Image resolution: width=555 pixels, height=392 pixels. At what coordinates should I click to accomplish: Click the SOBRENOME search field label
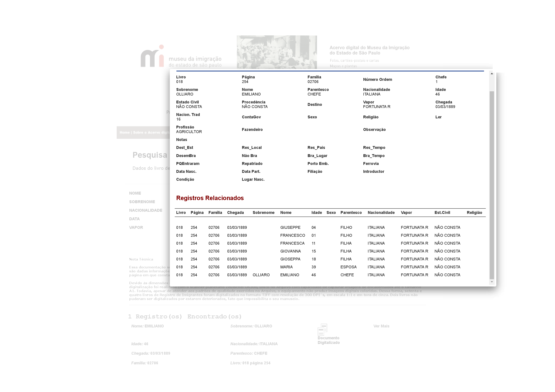142,202
